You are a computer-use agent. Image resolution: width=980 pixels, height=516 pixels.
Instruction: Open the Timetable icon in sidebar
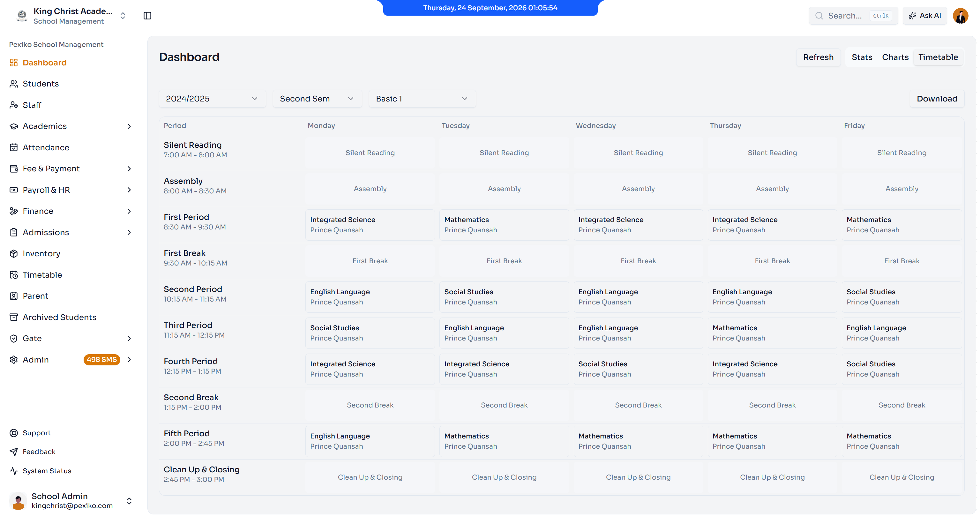(x=14, y=275)
